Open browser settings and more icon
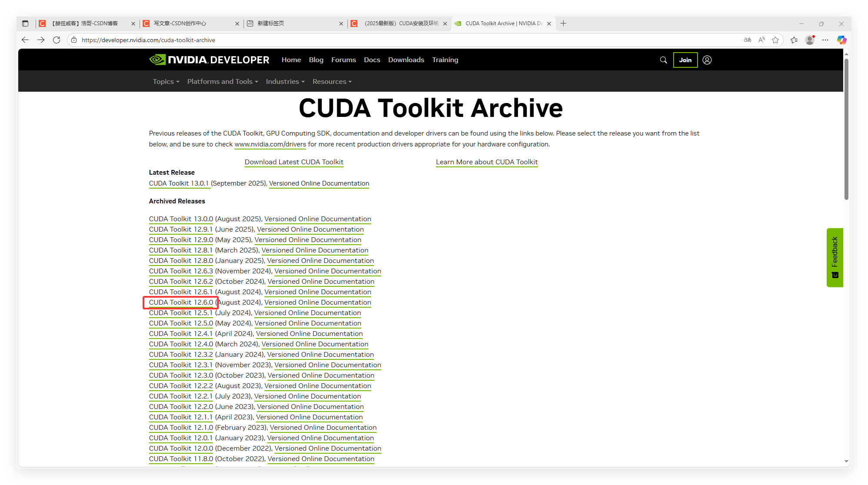The image size is (868, 485). (x=825, y=40)
